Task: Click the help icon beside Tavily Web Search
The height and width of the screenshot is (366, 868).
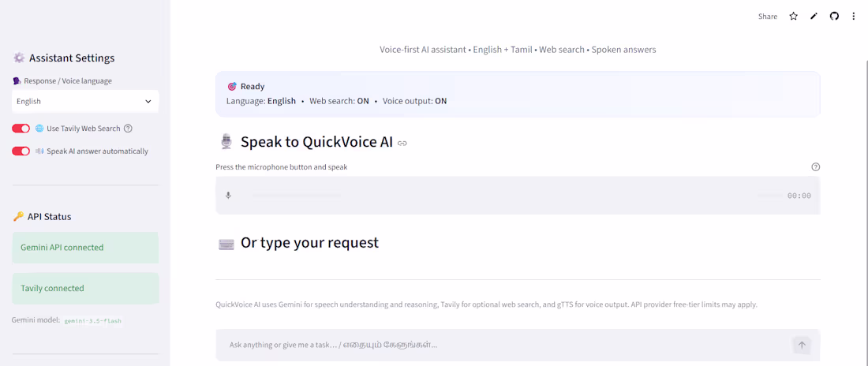Action: (x=128, y=129)
